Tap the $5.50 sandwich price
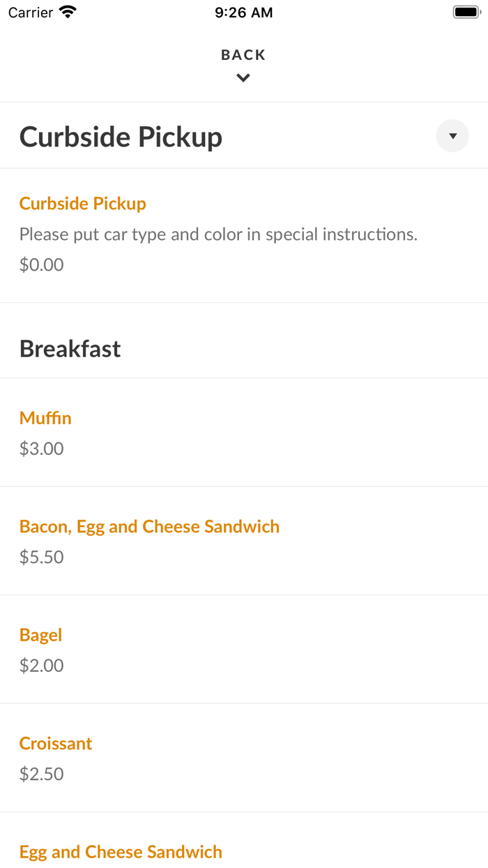Screen dimensions: 488x868 [41, 557]
